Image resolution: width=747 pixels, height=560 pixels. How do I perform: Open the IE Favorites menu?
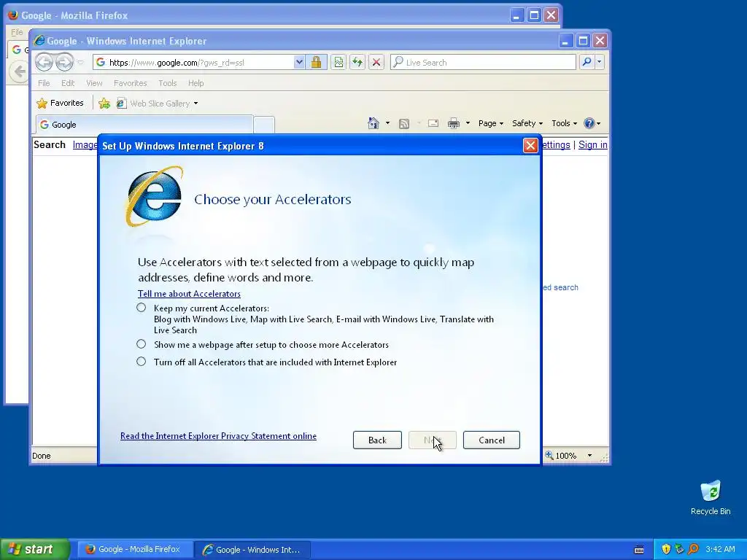(x=130, y=83)
